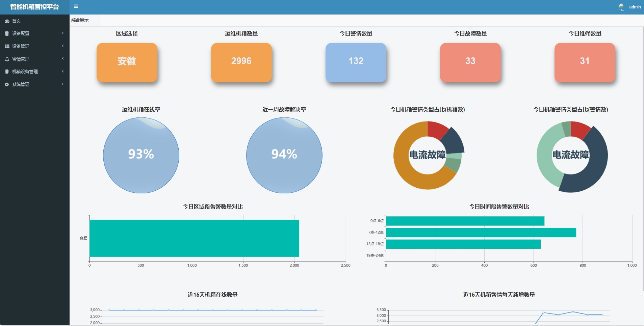Click the 近一周故障解决率 heading

284,109
